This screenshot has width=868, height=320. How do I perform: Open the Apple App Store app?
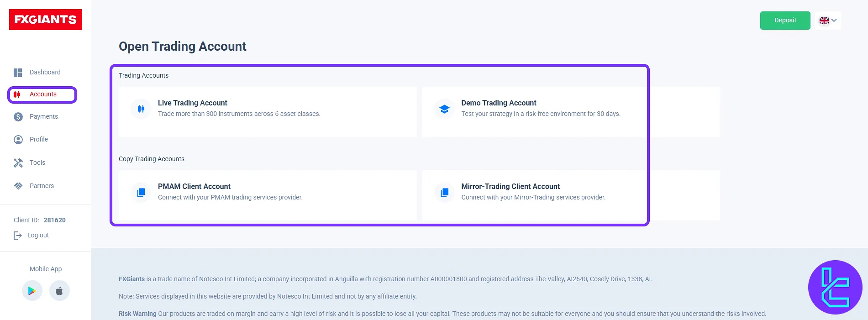[x=59, y=291]
